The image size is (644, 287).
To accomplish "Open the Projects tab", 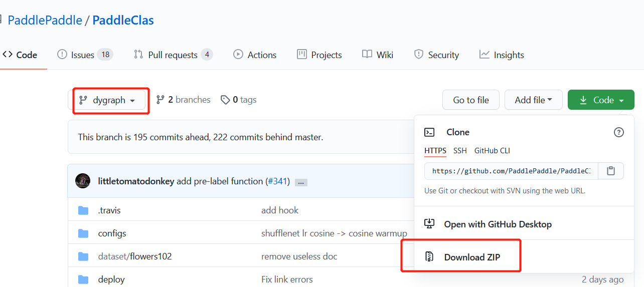I will [x=319, y=55].
